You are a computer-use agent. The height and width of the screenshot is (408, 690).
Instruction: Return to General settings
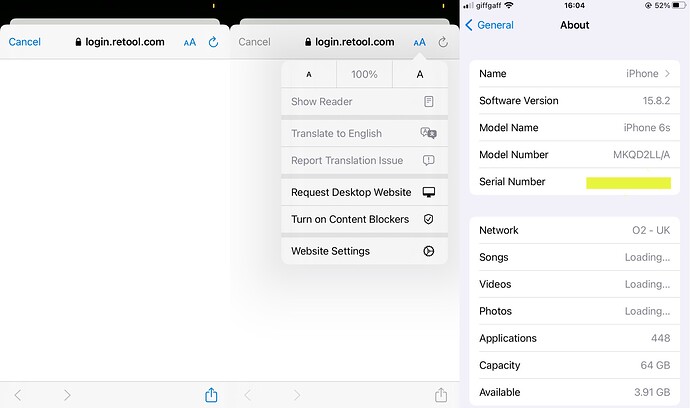click(x=489, y=25)
